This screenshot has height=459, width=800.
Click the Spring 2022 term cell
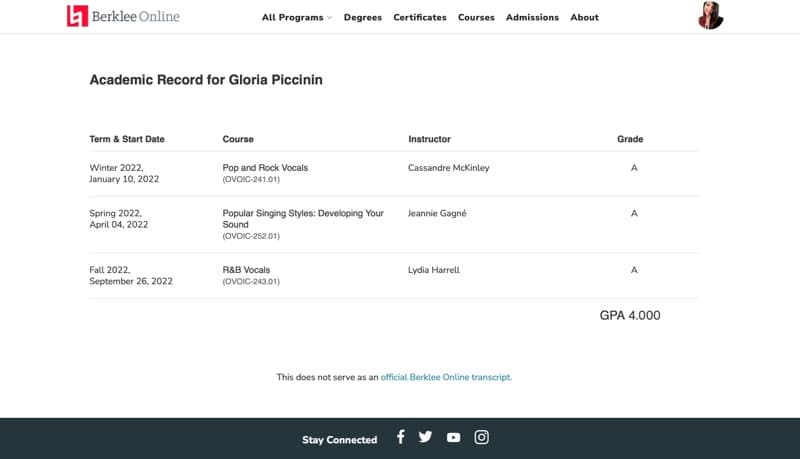pyautogui.click(x=119, y=219)
